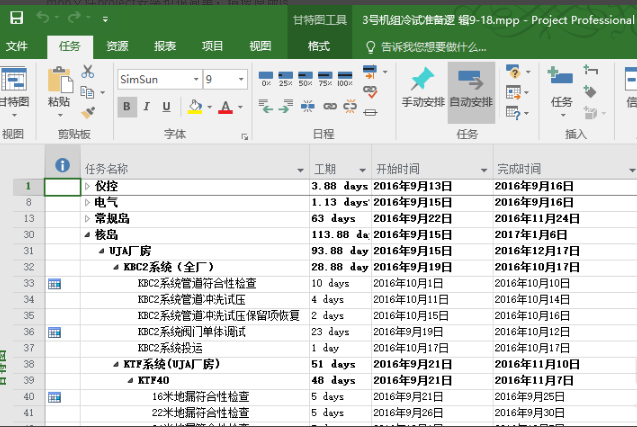
Task: Collapse the KBC2系统（全厂） task group
Action: 116,267
